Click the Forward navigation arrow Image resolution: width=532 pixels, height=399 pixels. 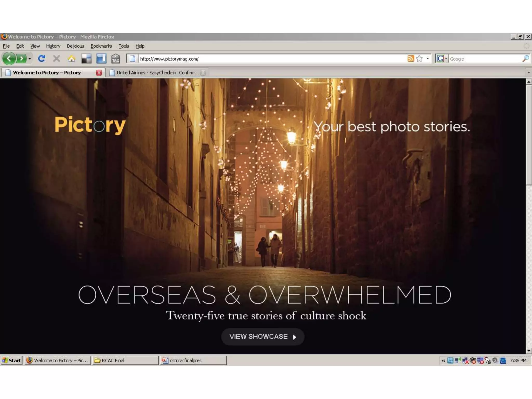22,58
